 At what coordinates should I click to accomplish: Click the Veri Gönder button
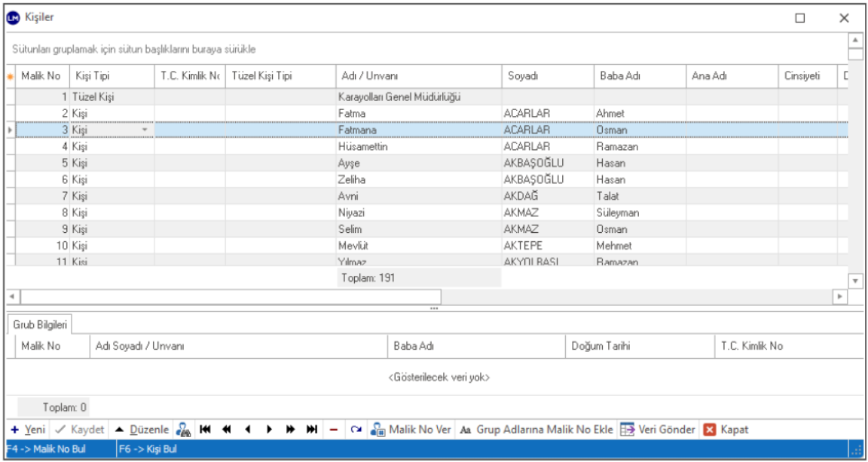click(657, 430)
